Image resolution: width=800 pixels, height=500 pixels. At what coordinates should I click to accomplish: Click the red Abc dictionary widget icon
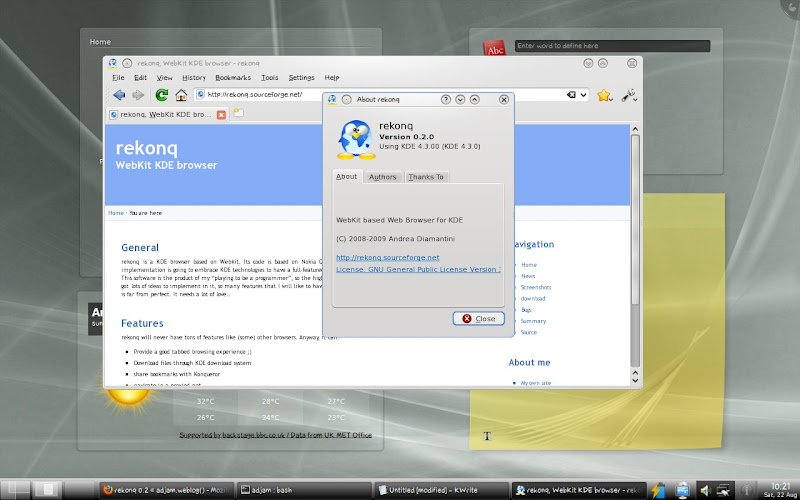coord(494,48)
